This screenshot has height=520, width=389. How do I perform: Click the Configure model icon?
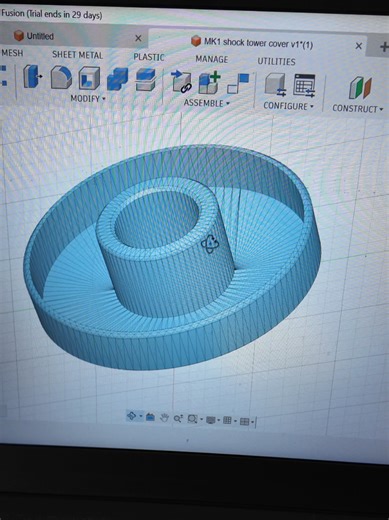[x=275, y=85]
